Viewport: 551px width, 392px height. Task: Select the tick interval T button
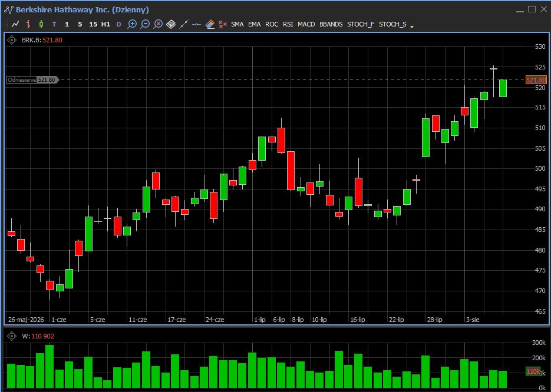click(54, 24)
